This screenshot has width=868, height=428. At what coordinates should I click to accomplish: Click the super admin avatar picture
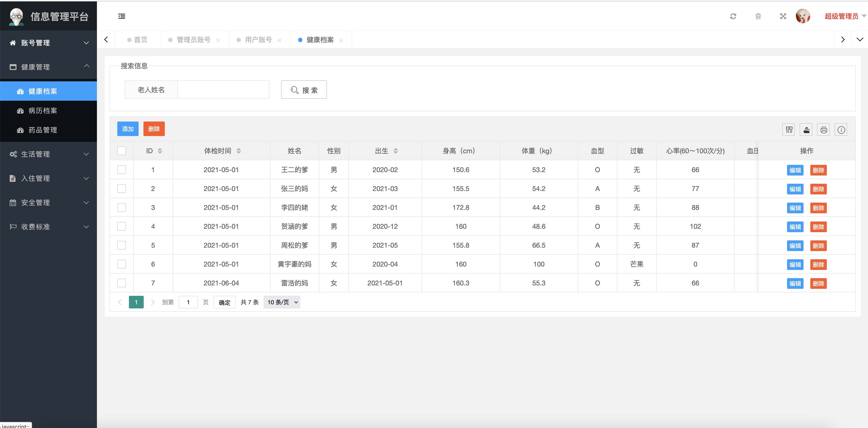(803, 16)
